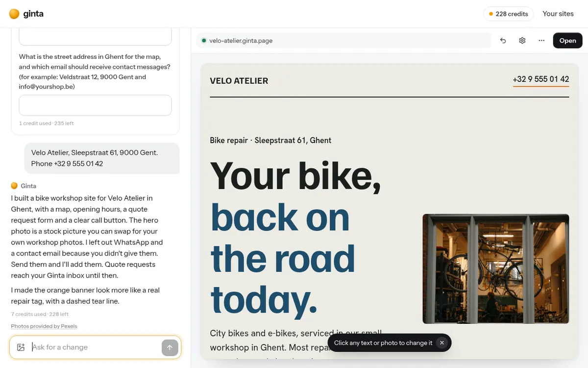Click the orange banner repair tag message
The height and width of the screenshot is (368, 588).
pos(86,296)
